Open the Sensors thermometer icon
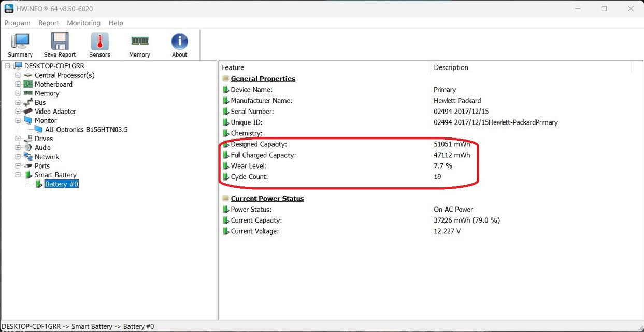The width and height of the screenshot is (644, 332). [x=99, y=41]
